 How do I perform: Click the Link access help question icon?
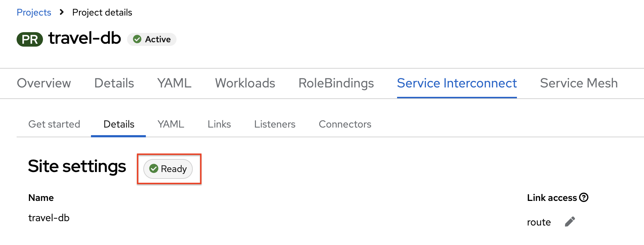[x=584, y=197]
